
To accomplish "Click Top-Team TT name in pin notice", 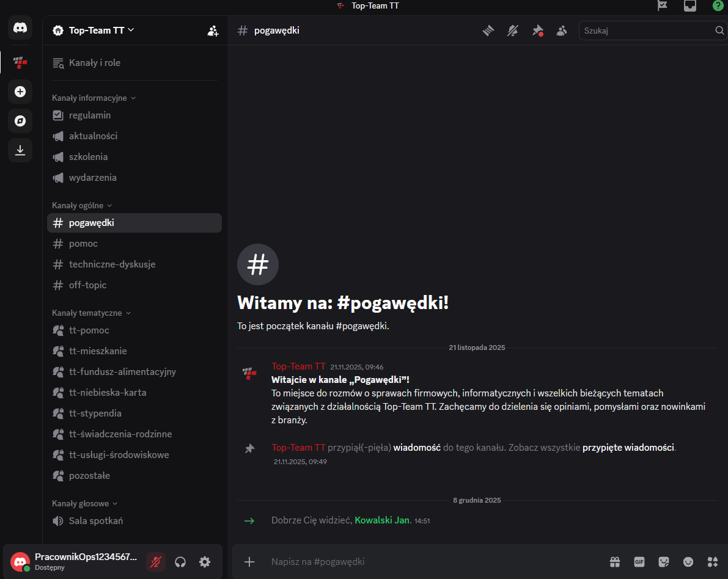I will (298, 448).
